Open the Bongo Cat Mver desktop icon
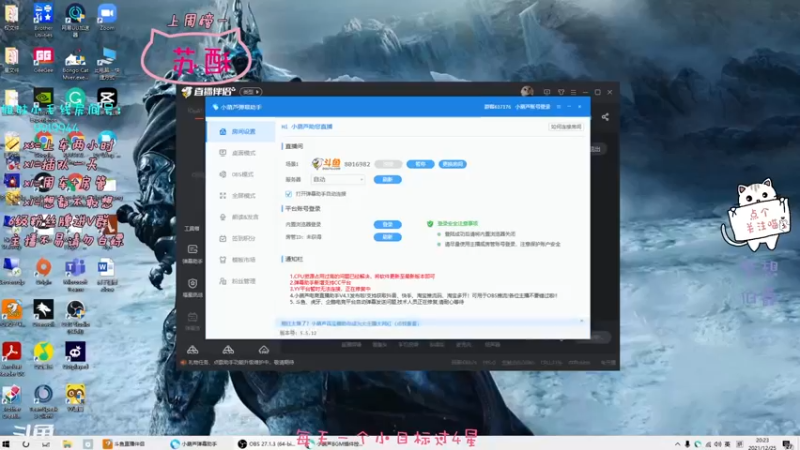 click(75, 64)
